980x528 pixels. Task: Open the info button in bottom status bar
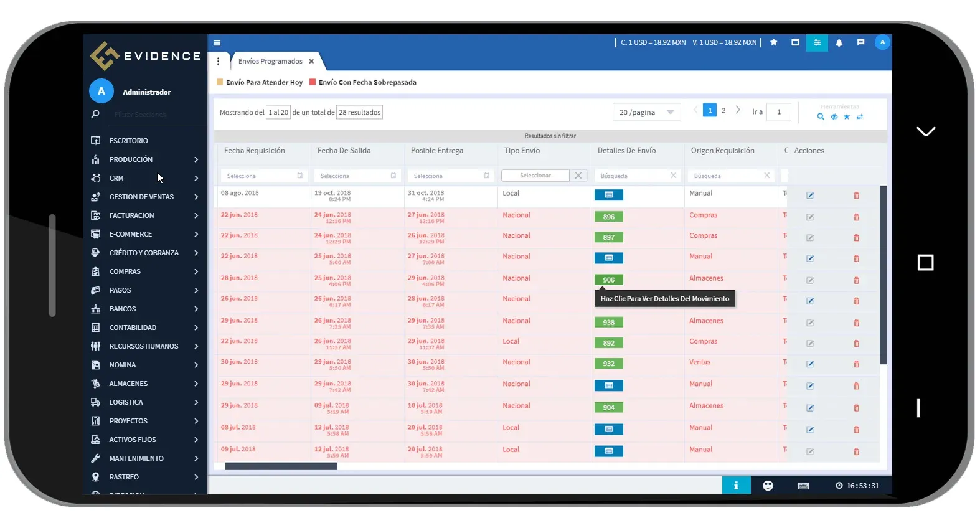(736, 485)
